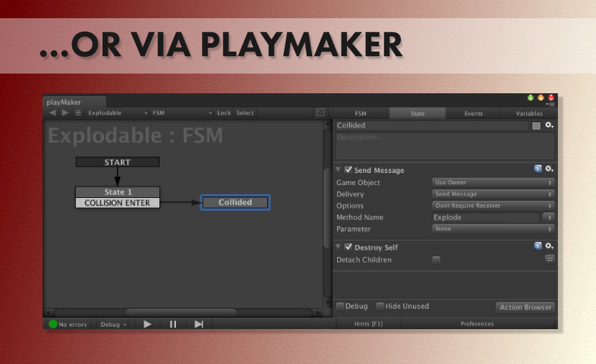Open the FSM selection dropdown in toolbar
The height and width of the screenshot is (364, 596).
coord(181,113)
